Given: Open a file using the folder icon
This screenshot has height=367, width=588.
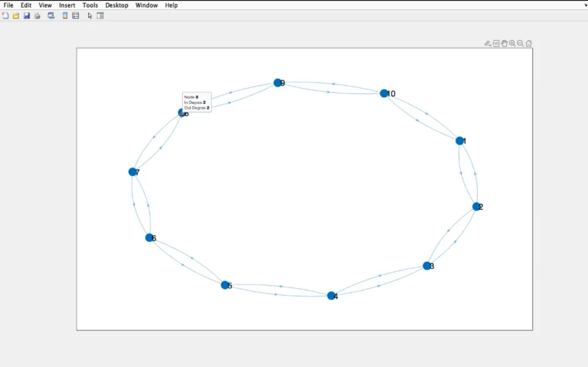Looking at the screenshot, I should coord(16,16).
